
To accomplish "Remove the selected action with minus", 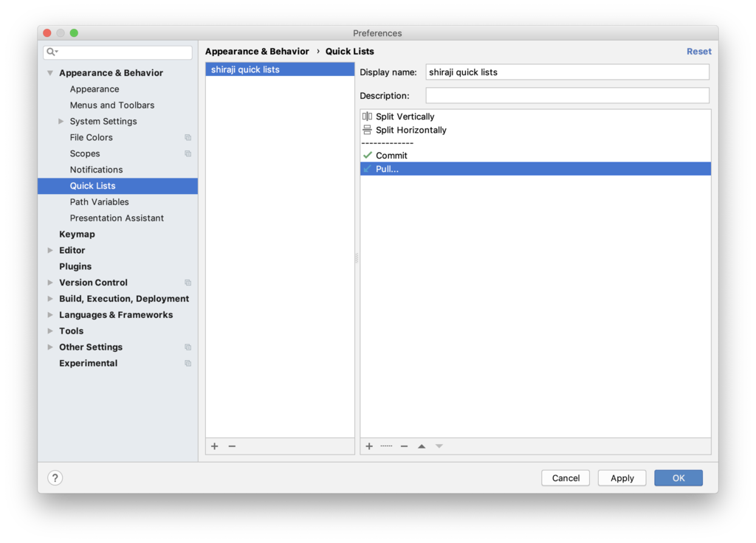I will 404,446.
